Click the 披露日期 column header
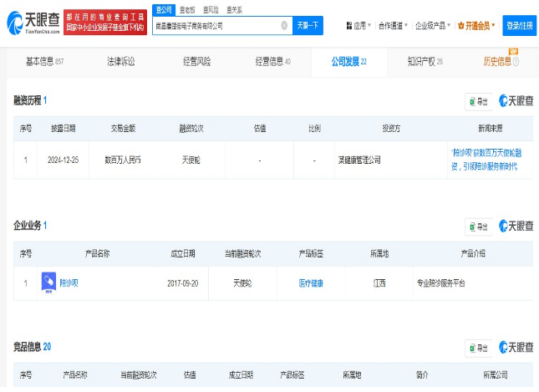This screenshot has width=539, height=392. tap(64, 129)
